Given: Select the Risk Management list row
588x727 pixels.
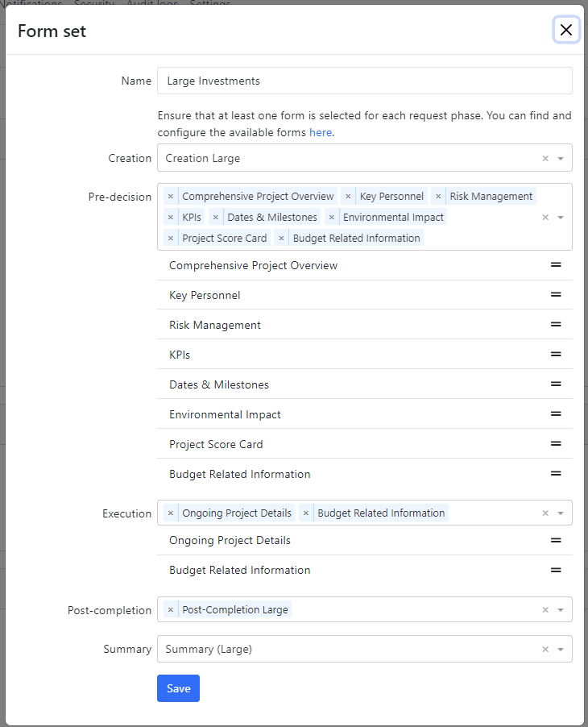Looking at the screenshot, I should (365, 325).
